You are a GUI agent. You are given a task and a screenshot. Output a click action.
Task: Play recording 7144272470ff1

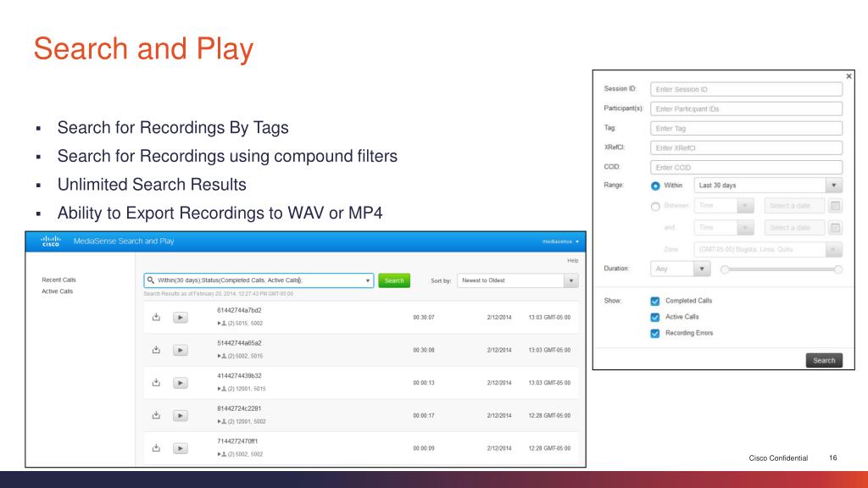coord(181,448)
